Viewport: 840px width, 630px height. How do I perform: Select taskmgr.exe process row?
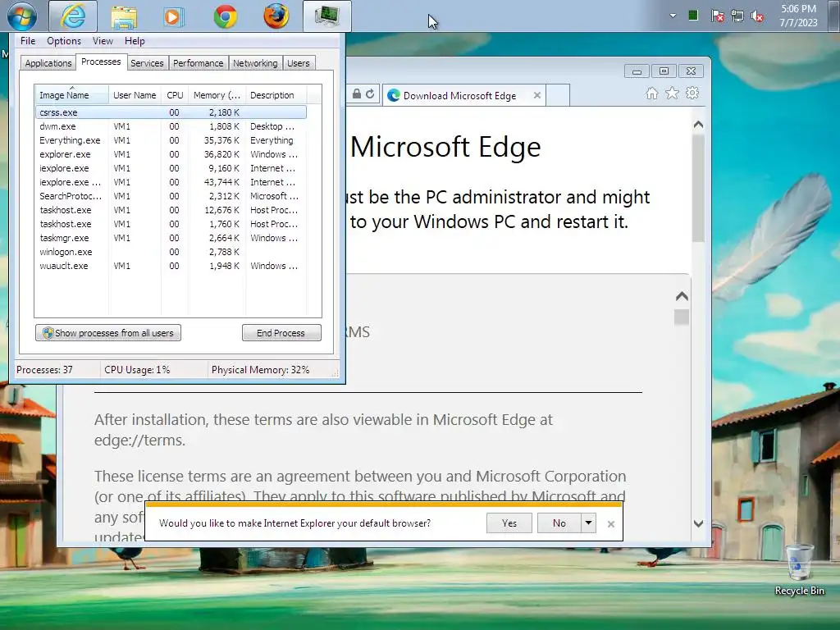click(171, 238)
